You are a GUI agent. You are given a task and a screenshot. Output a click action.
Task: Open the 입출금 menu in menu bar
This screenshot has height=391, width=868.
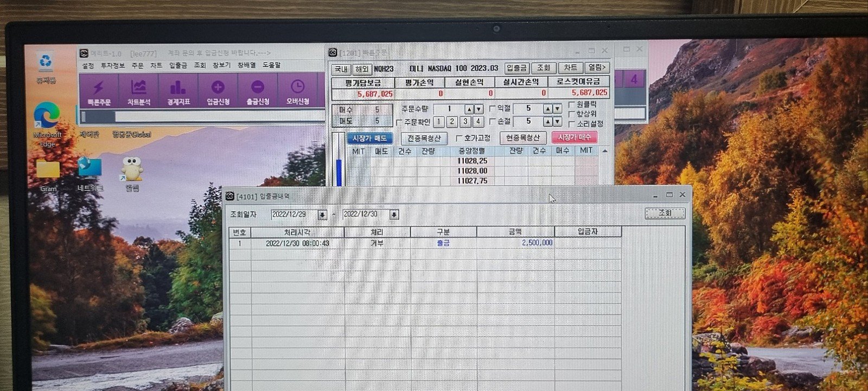pyautogui.click(x=178, y=65)
